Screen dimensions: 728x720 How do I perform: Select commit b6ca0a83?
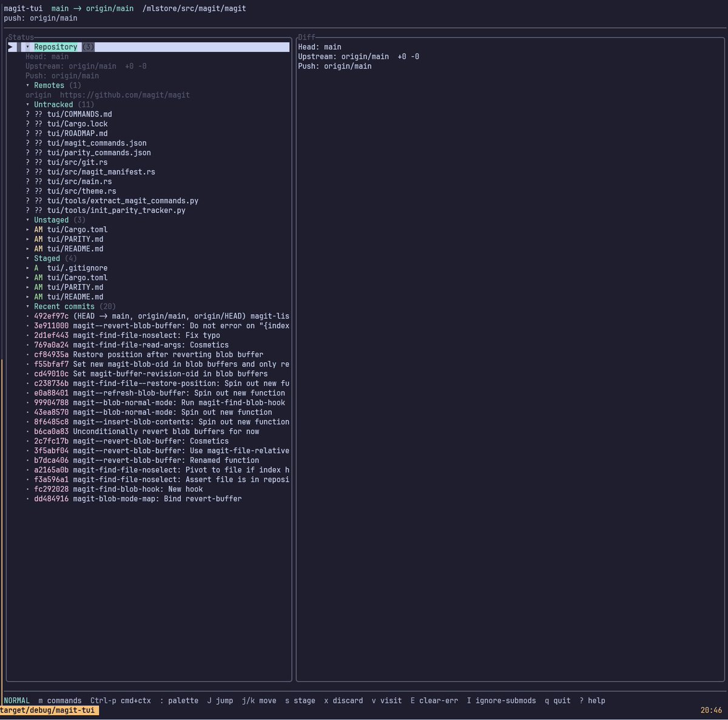click(x=143, y=432)
